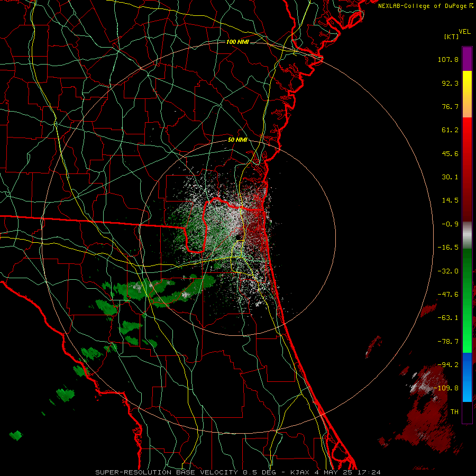The image size is (476, 476).
Task: Select the 92.3 scale value
Action: click(x=450, y=83)
